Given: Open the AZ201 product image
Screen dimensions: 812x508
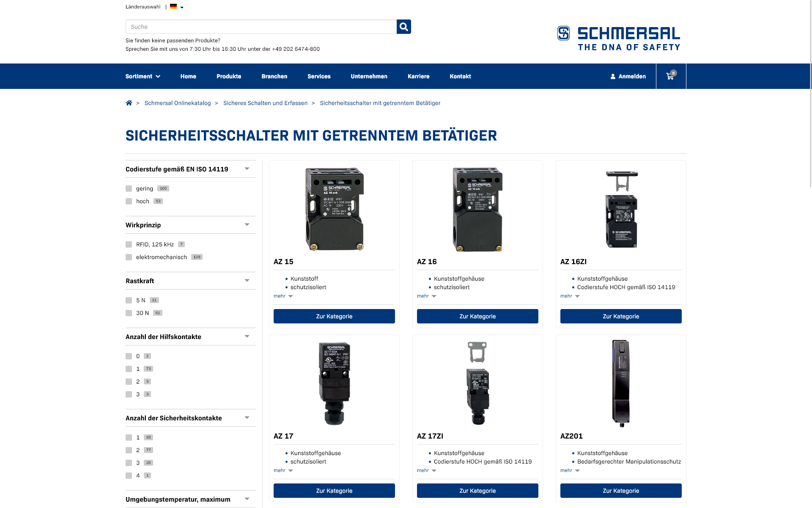Looking at the screenshot, I should click(x=621, y=383).
